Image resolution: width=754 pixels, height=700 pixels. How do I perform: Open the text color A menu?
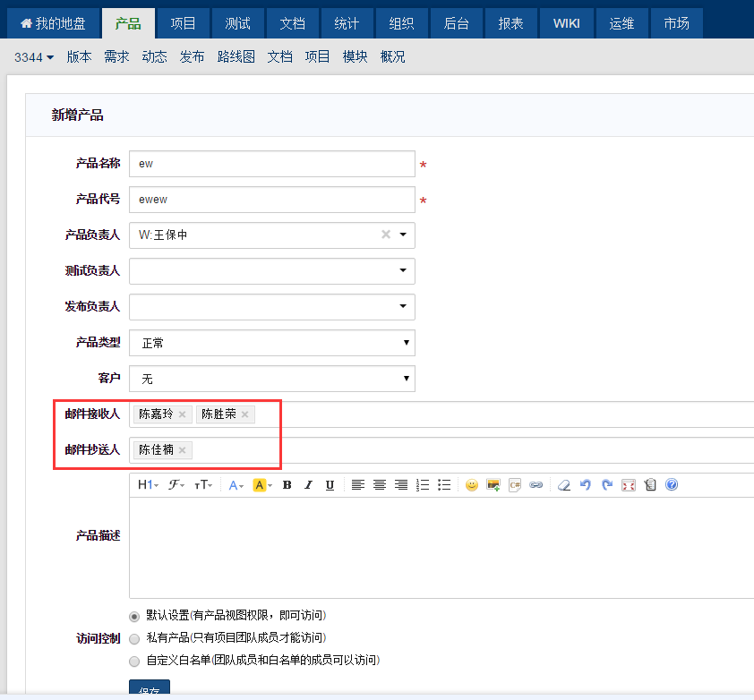tap(236, 485)
